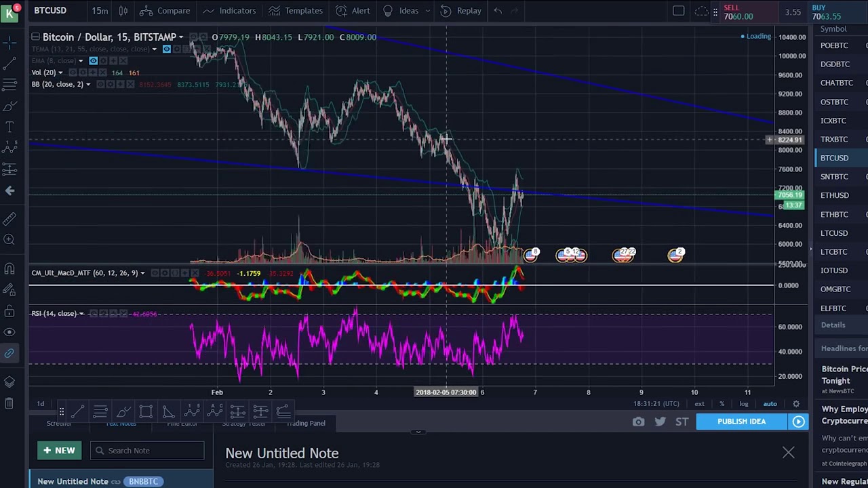Image resolution: width=868 pixels, height=488 pixels.
Task: Select the trend line tool in left sidebar
Action: (x=9, y=64)
